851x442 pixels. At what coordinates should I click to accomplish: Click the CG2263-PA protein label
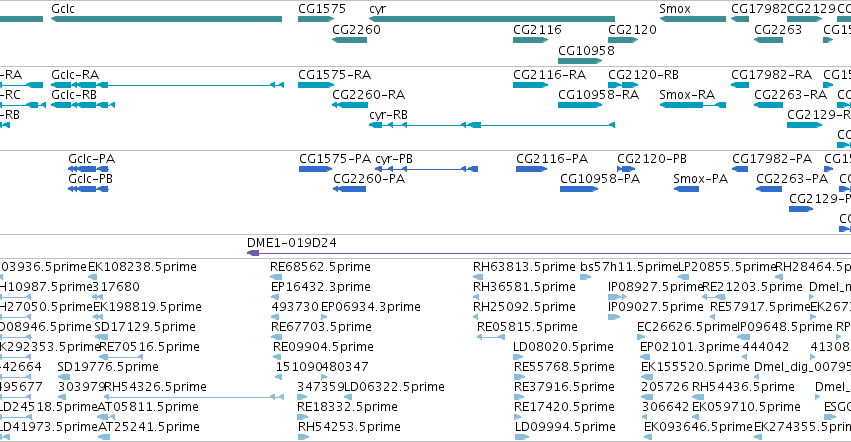point(792,179)
